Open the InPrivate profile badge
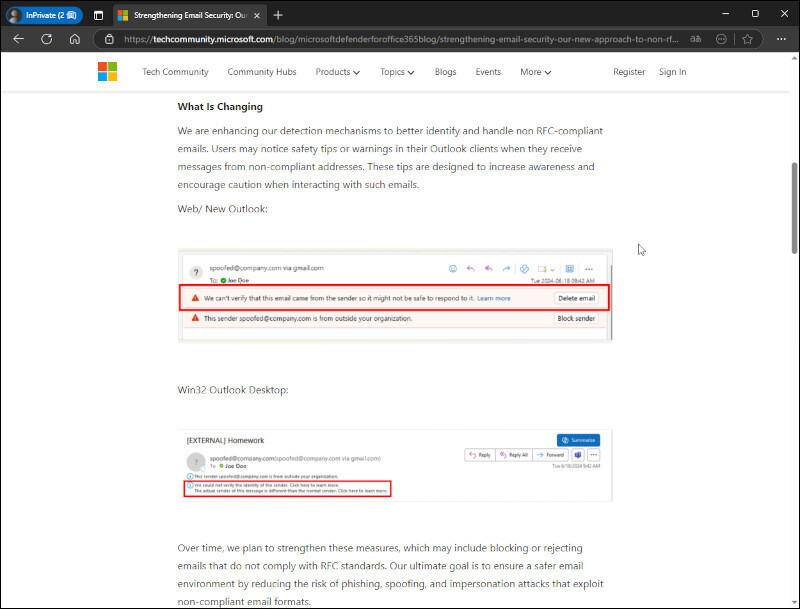800x609 pixels. 44,15
